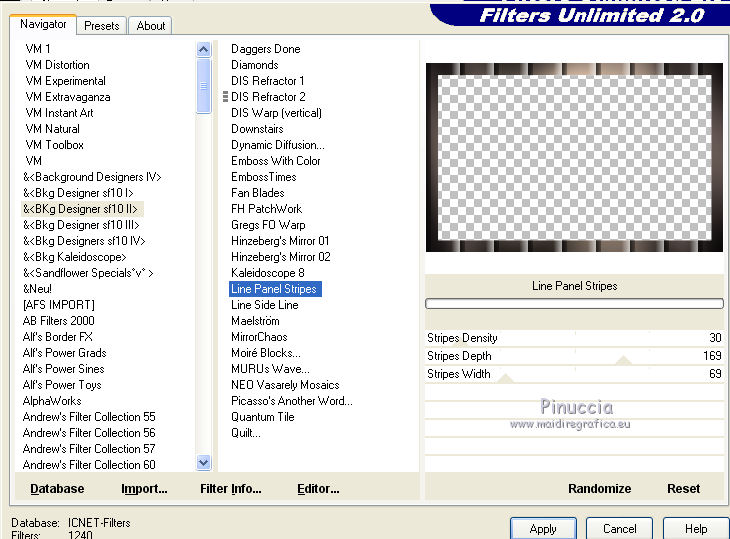Choose the Downstairs filter

pyautogui.click(x=257, y=128)
